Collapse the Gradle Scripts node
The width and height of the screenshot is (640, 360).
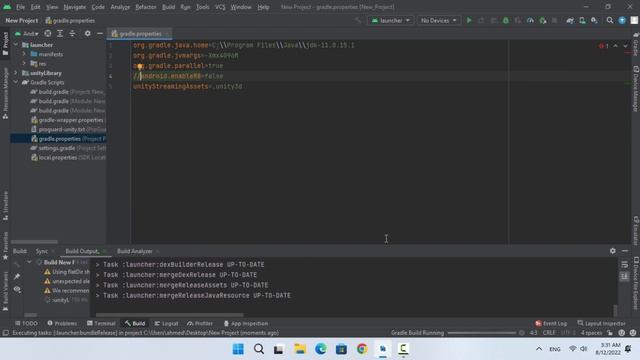click(x=16, y=82)
